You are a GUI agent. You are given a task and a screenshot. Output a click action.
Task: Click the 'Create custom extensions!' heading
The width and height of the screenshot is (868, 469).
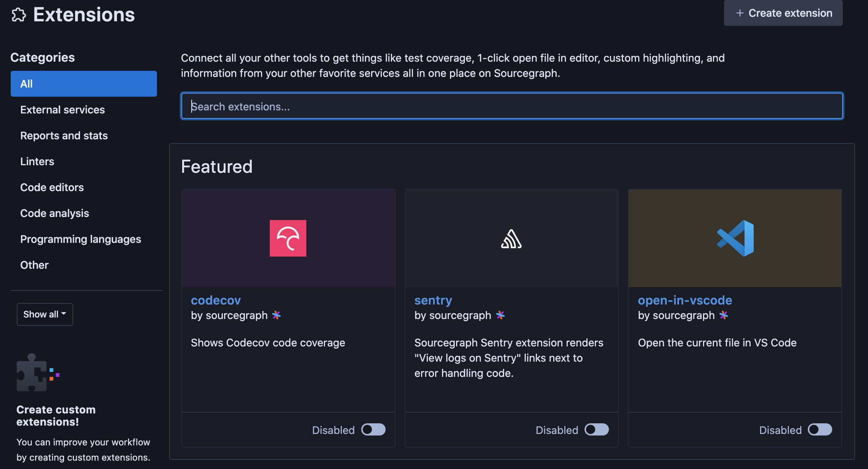coord(56,416)
